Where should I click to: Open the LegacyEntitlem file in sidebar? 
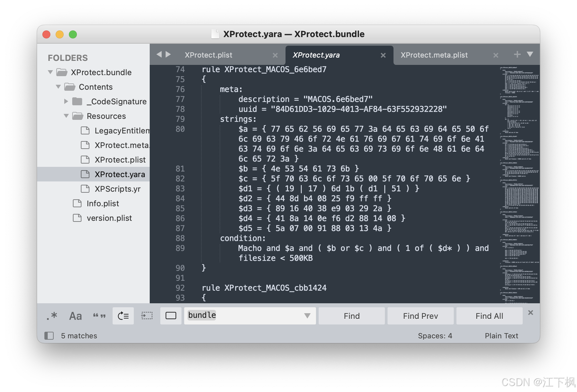click(x=93, y=130)
